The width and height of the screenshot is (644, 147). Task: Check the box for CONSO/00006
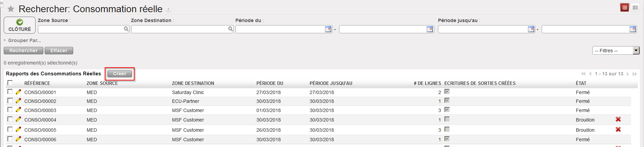(10, 139)
